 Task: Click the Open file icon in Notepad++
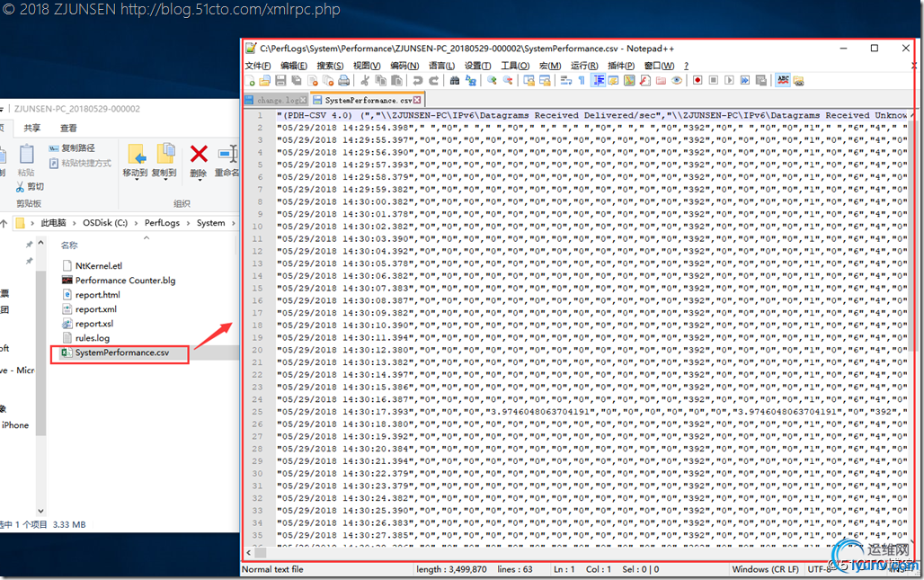point(264,81)
